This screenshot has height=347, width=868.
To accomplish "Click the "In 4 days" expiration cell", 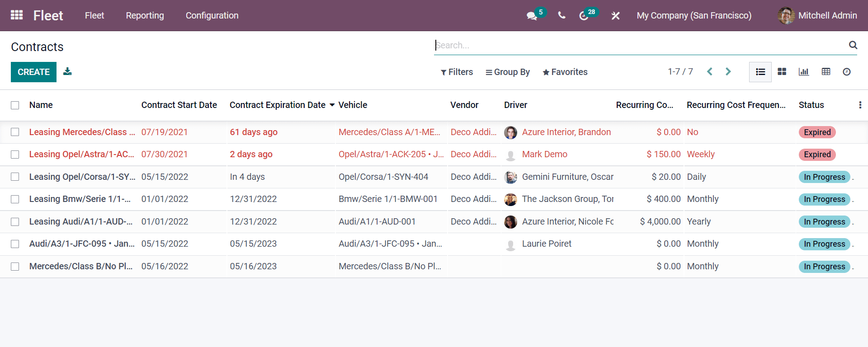I will pyautogui.click(x=247, y=177).
